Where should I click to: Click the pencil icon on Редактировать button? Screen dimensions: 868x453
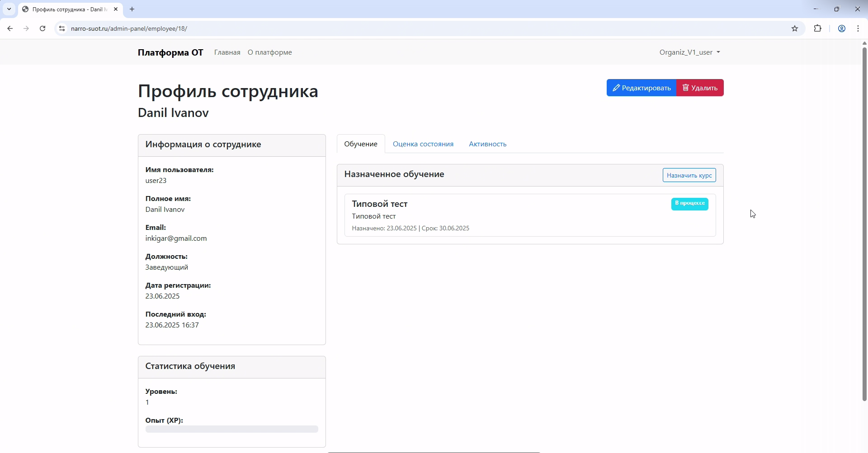tap(617, 88)
